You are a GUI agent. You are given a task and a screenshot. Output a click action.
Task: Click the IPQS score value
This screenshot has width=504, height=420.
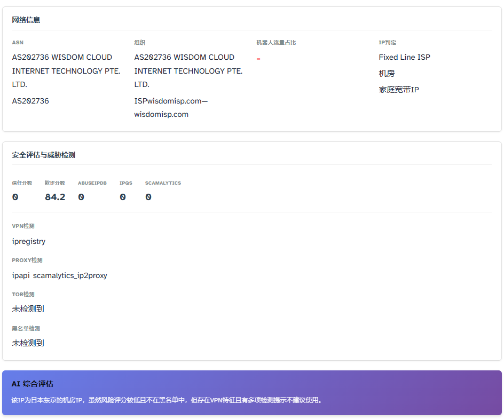tap(123, 197)
